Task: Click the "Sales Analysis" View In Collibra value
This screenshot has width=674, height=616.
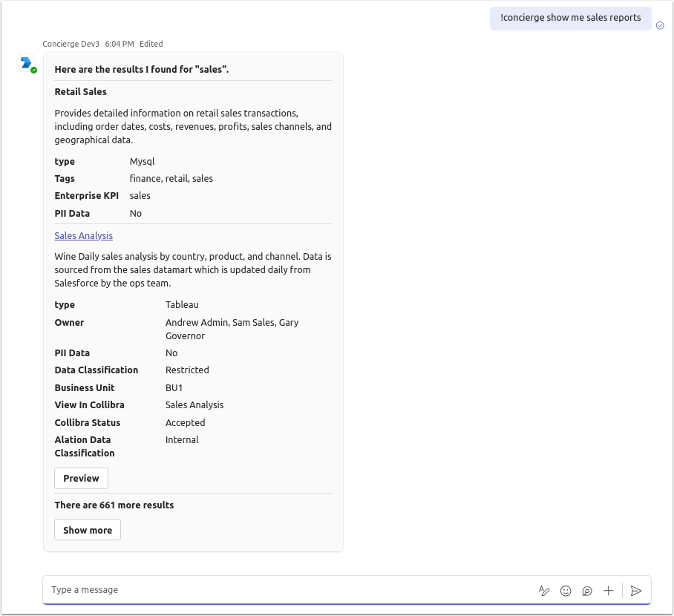Action: pos(194,405)
